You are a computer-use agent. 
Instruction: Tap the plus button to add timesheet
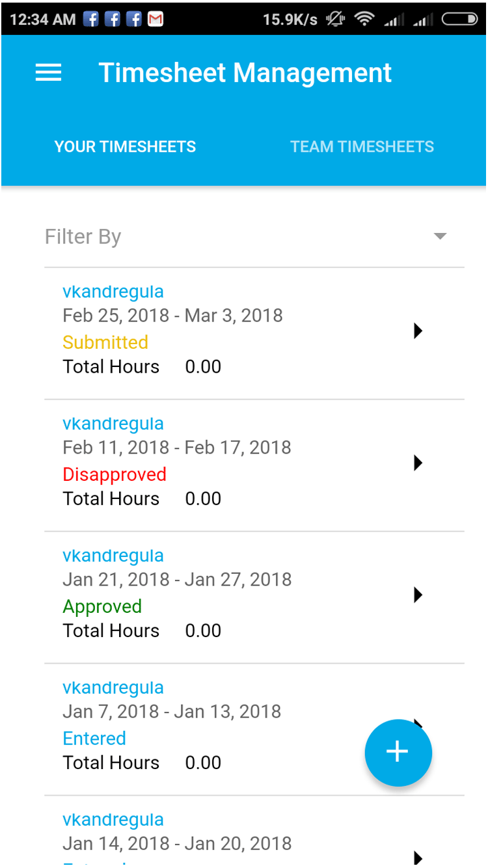398,752
